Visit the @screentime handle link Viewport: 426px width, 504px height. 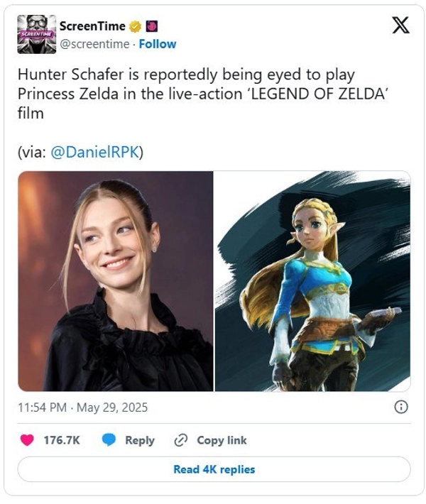pos(94,44)
